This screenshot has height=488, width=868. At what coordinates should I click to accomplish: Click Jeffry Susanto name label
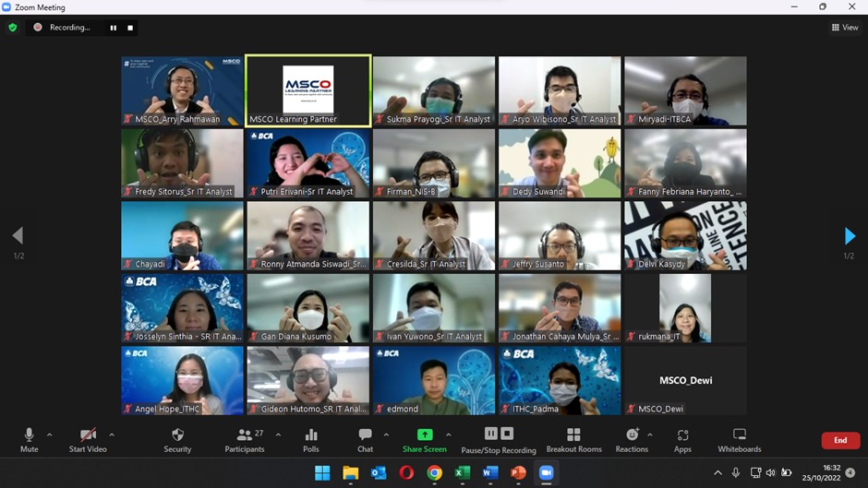538,264
